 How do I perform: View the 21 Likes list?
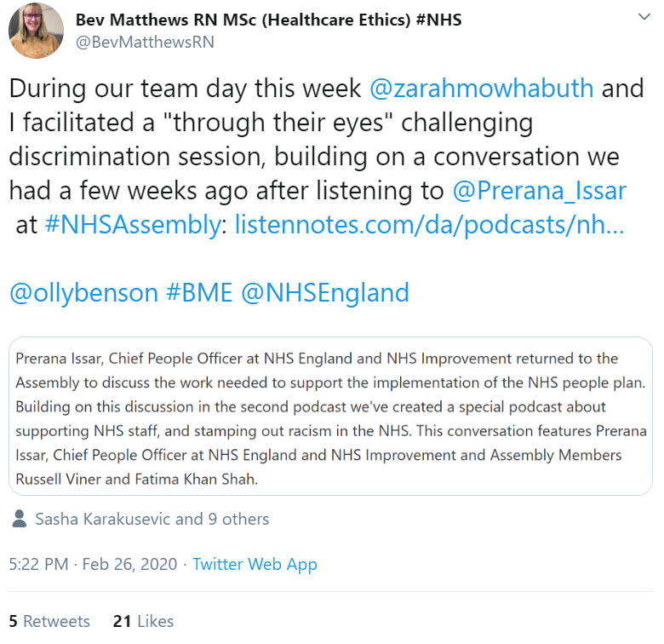[x=144, y=621]
